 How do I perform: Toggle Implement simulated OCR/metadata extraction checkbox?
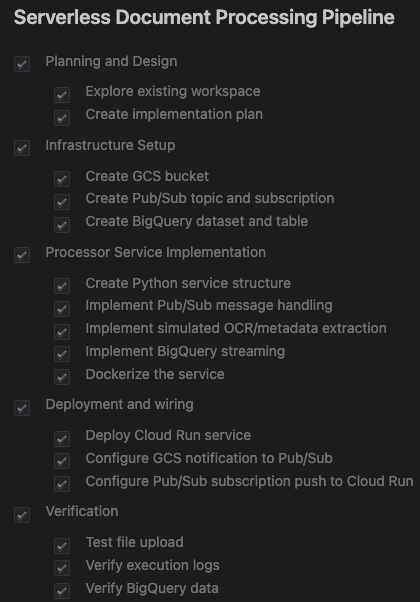pyautogui.click(x=62, y=332)
